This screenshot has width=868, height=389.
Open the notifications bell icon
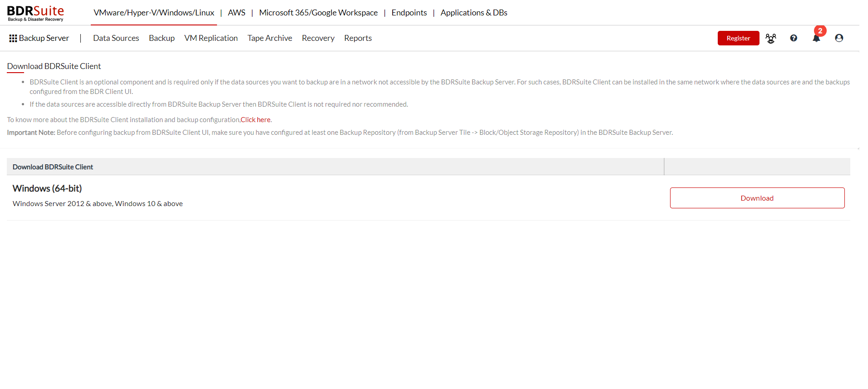[x=816, y=38]
